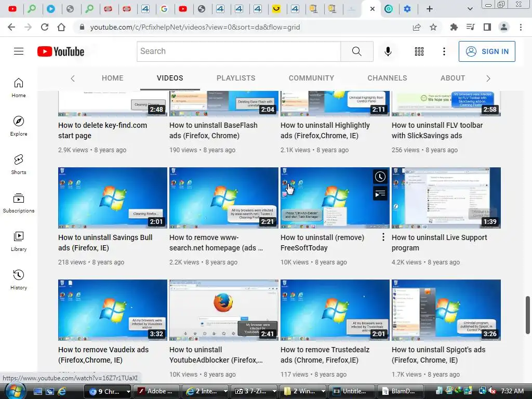Click the browser address bar URL
This screenshot has width=532, height=399.
(195, 27)
